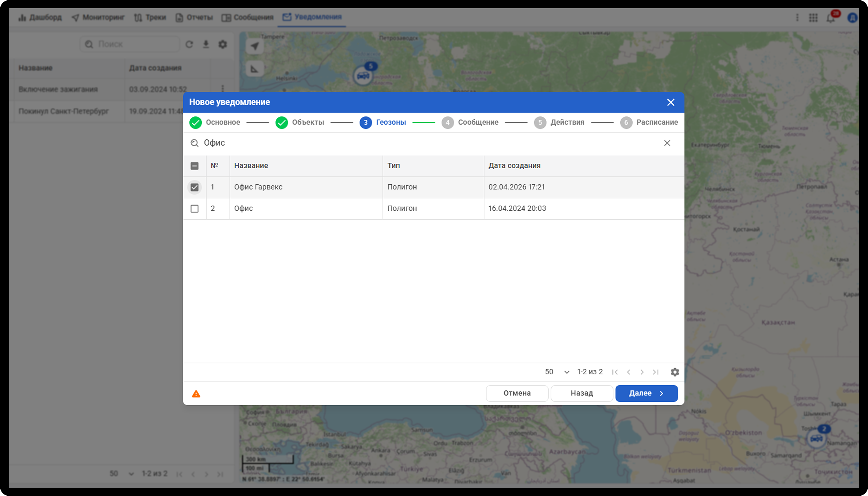Click the map location arrow button
The height and width of the screenshot is (496, 868).
coord(255,46)
